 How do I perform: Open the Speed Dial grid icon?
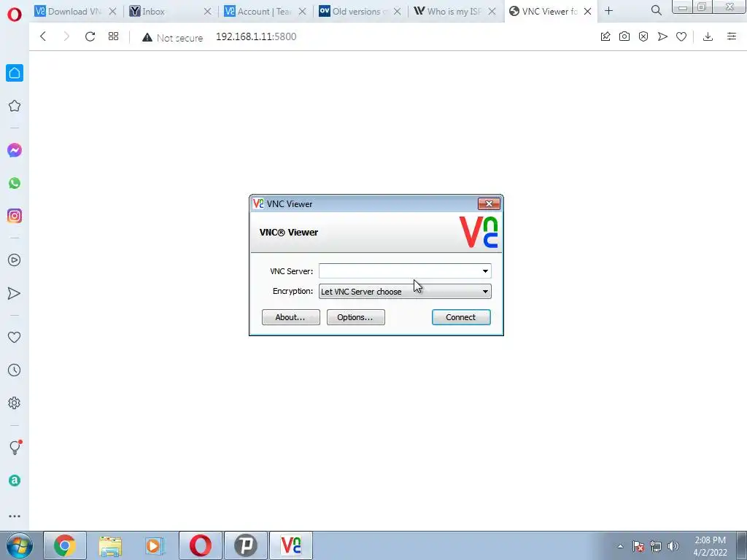point(113,36)
